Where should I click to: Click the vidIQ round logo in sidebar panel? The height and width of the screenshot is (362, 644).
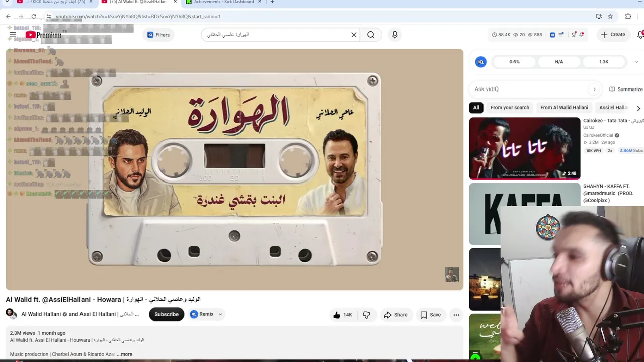coord(481,62)
